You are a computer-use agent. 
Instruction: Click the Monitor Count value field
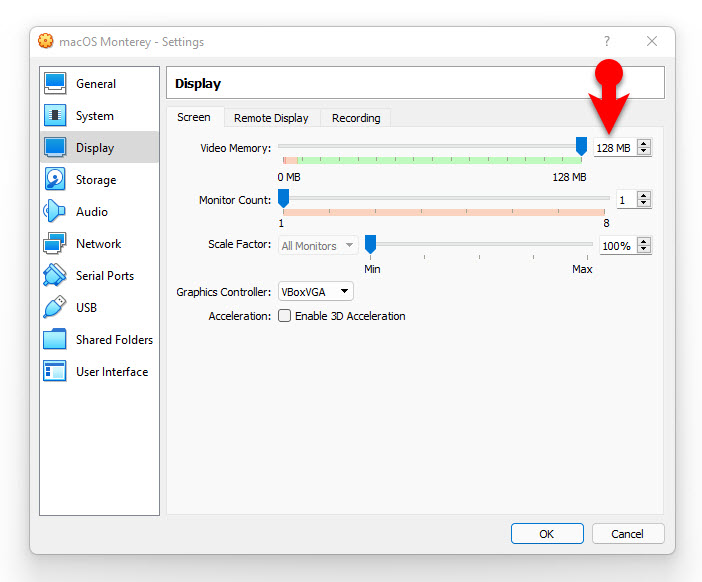[x=626, y=200]
